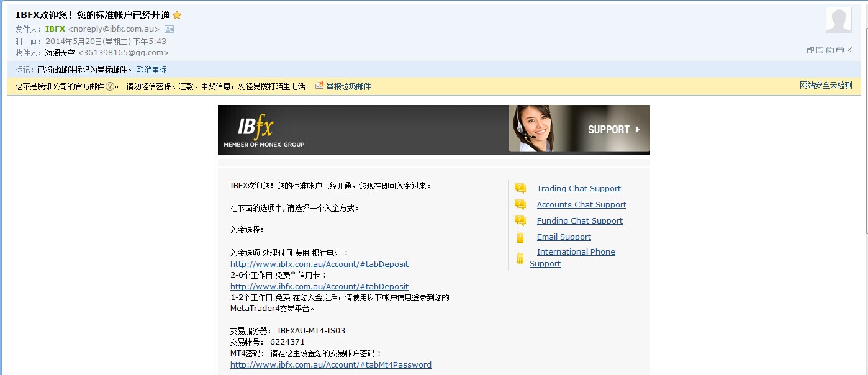Click the note/memo icon in the header
Viewport: 868px width, 375px height.
coord(820,50)
